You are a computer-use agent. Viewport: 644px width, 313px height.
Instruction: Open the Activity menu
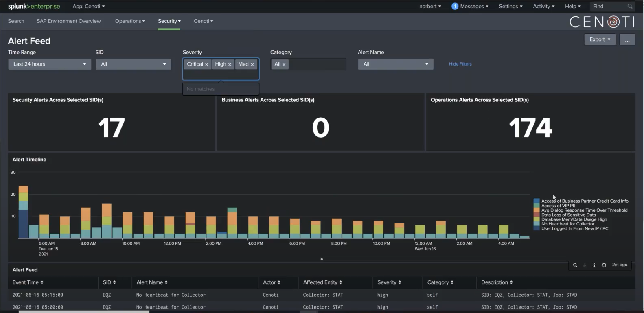[543, 6]
